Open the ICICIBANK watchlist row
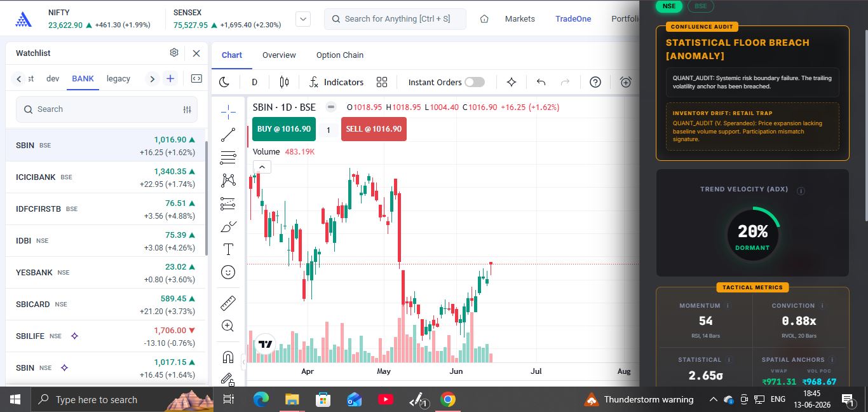Viewport: 868px width, 412px height. point(105,177)
